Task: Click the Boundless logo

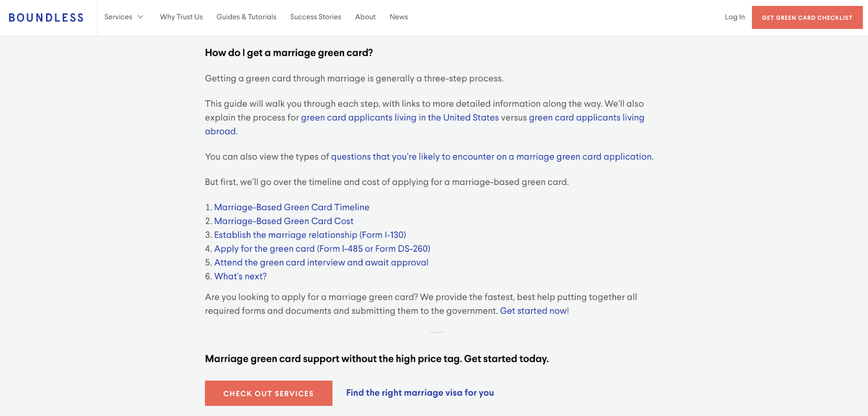Action: click(47, 17)
